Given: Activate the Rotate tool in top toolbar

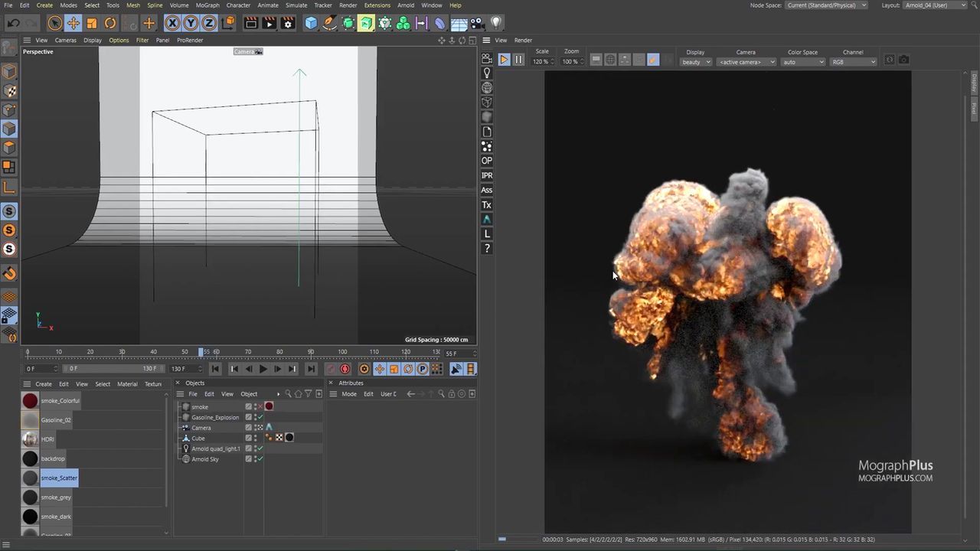Looking at the screenshot, I should (110, 23).
